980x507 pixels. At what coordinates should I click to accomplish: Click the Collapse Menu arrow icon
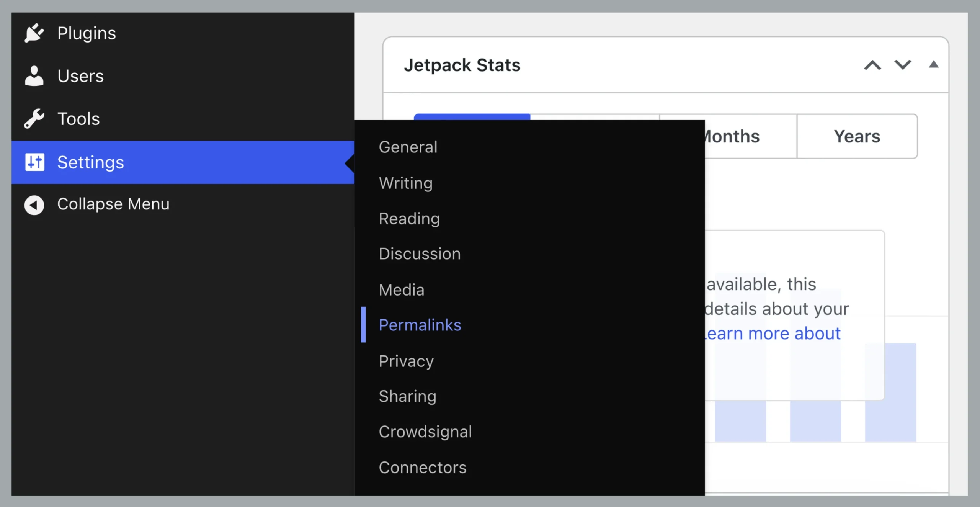coord(34,205)
